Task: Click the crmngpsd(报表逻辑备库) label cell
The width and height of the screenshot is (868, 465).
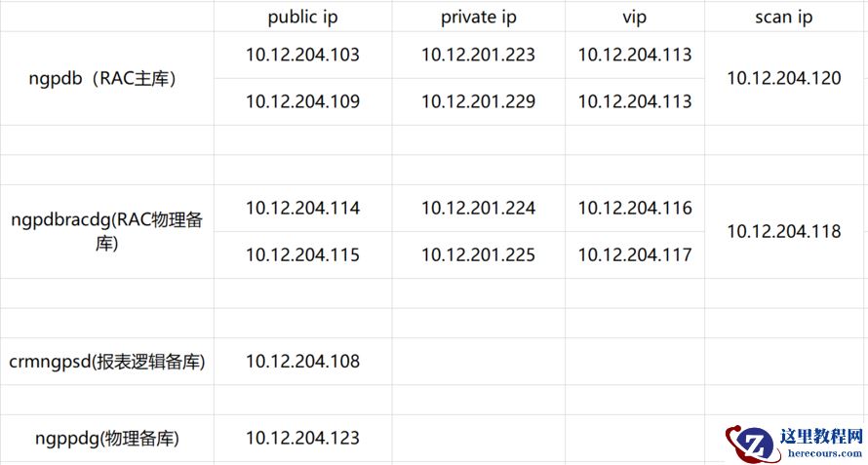Action: point(106,362)
